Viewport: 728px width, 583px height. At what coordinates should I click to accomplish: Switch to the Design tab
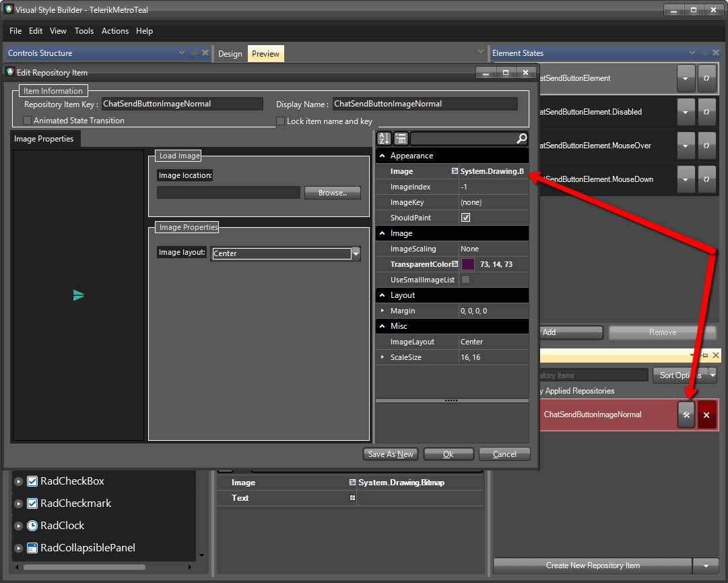tap(230, 53)
